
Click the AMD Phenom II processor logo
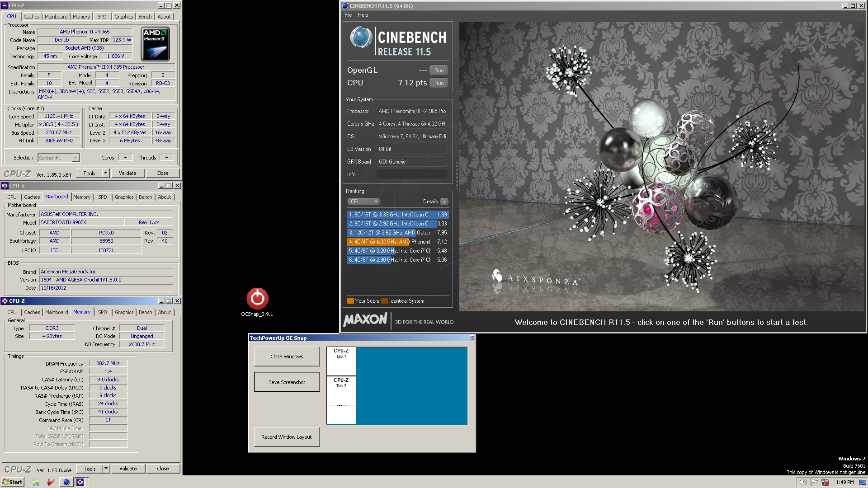(156, 44)
